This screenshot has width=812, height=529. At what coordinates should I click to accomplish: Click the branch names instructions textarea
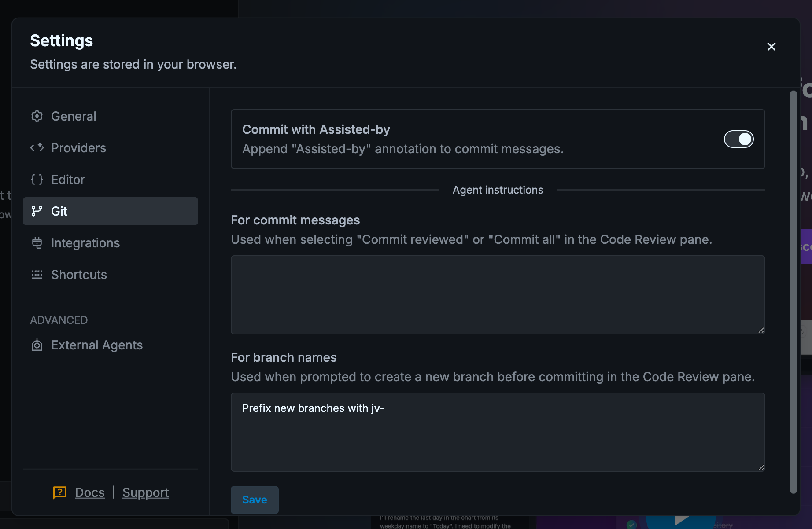498,432
